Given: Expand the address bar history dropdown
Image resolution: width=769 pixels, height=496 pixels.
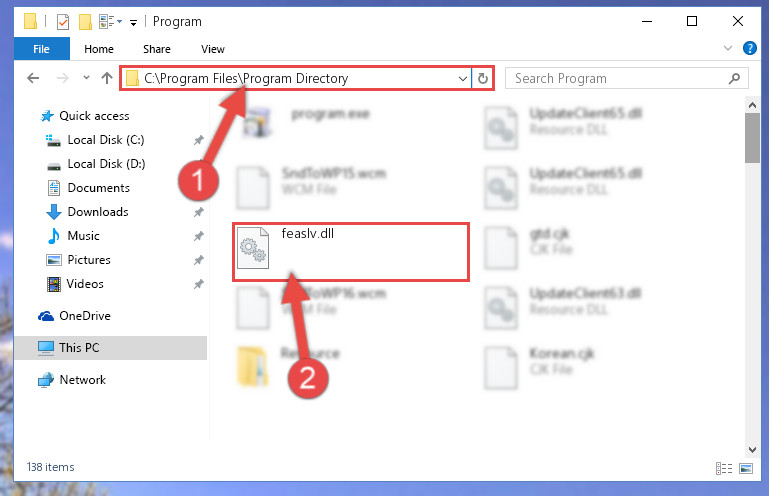Looking at the screenshot, I should pos(462,78).
